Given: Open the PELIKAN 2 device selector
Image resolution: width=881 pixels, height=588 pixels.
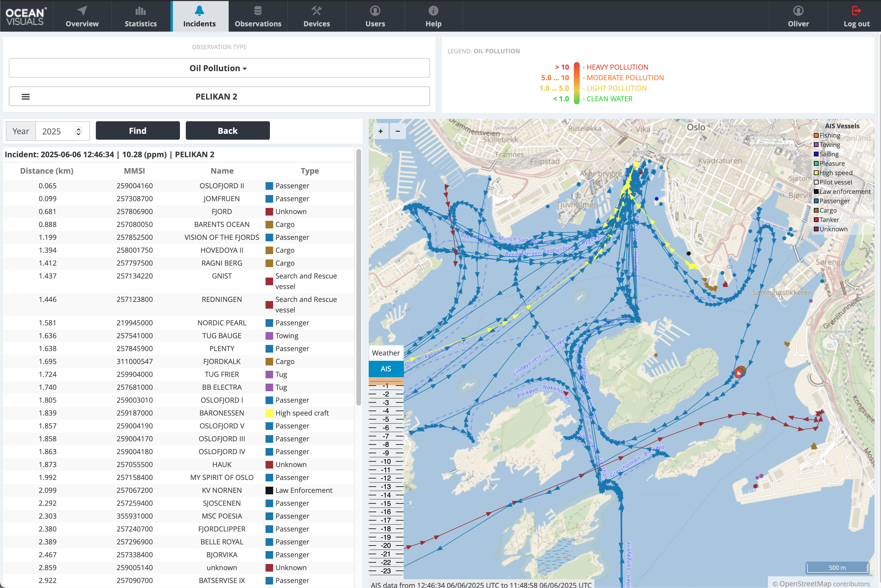Looking at the screenshot, I should (217, 97).
